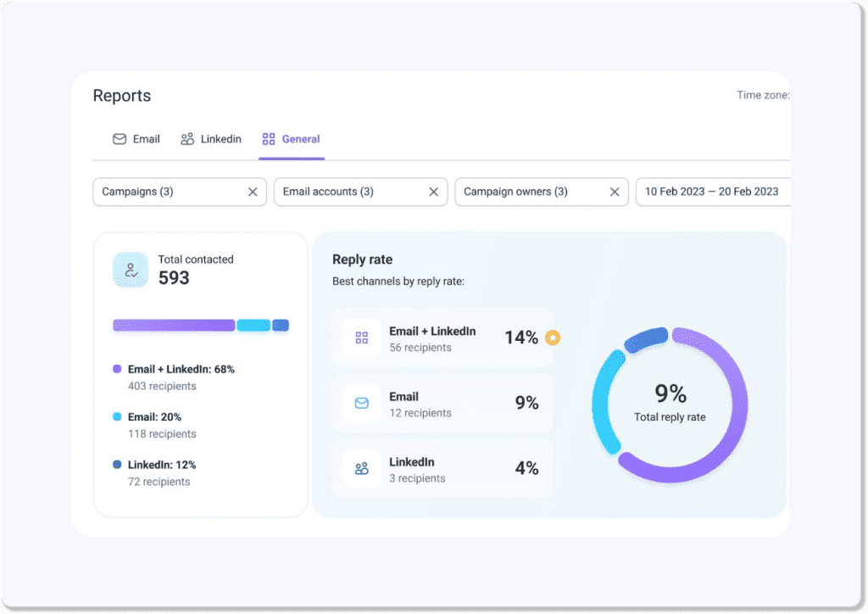Image resolution: width=868 pixels, height=614 pixels.
Task: Select the LinkedIn people icon in reply list
Action: pos(361,468)
